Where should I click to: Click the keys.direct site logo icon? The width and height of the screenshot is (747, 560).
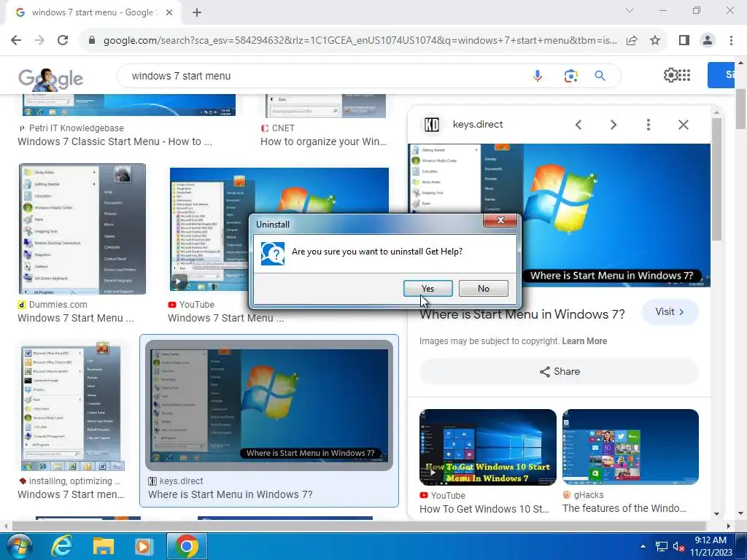(x=431, y=125)
